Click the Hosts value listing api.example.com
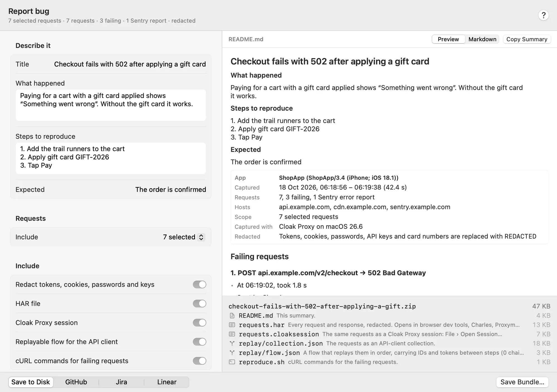 click(365, 207)
